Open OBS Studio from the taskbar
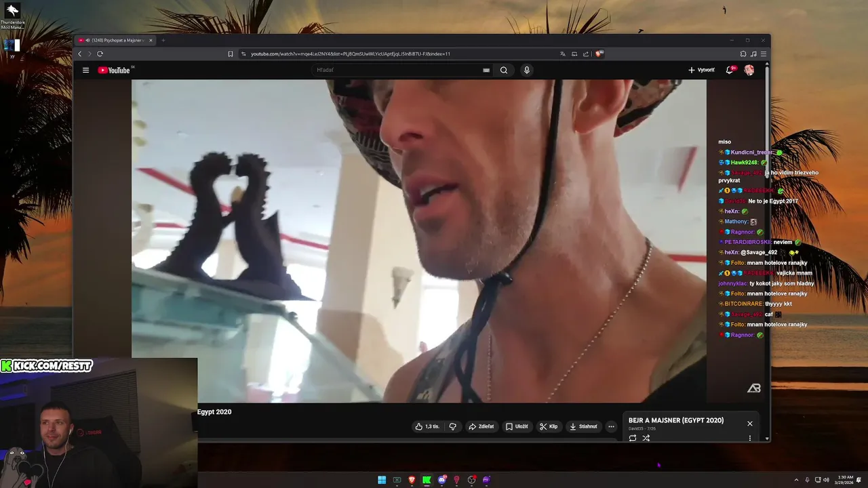Screen dimensions: 868x488 471,480
